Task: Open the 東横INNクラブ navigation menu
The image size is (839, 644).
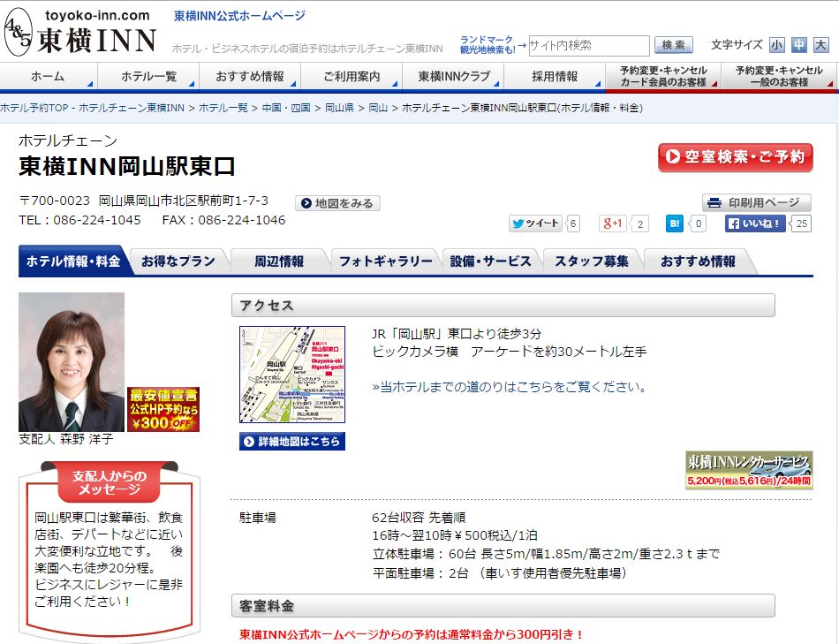Action: (453, 77)
